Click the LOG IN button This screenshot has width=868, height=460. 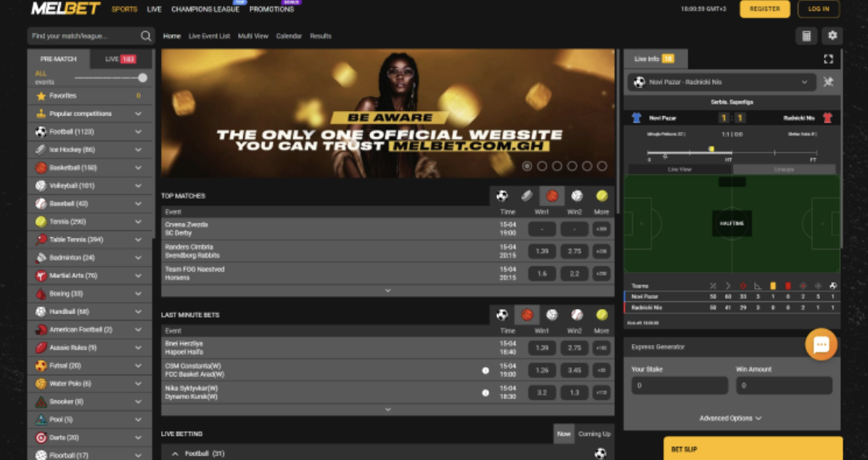click(819, 9)
